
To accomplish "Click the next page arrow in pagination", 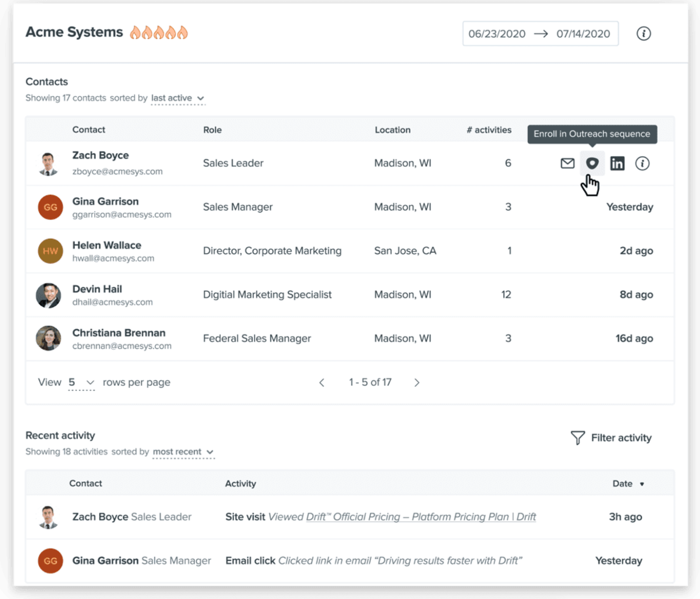I will tap(417, 382).
